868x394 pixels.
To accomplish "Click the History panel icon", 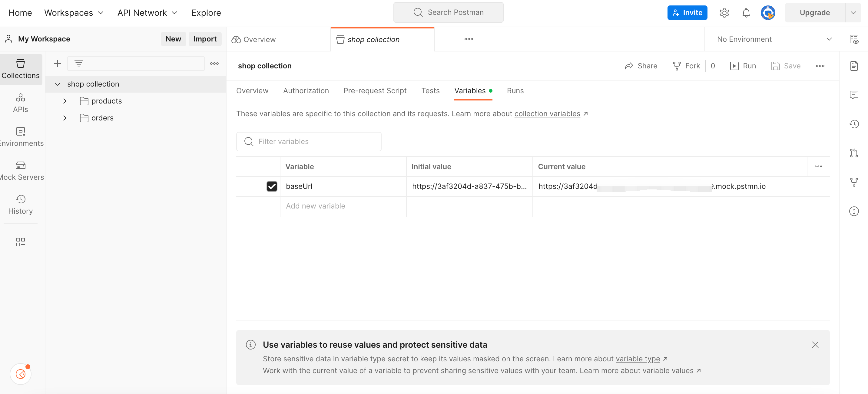I will tap(20, 204).
